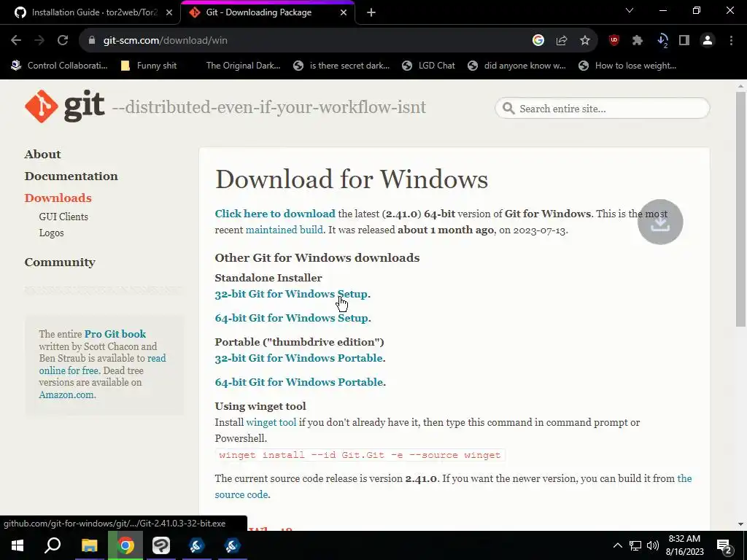Open GUI Clients under Downloads
This screenshot has width=747, height=560.
63,217
